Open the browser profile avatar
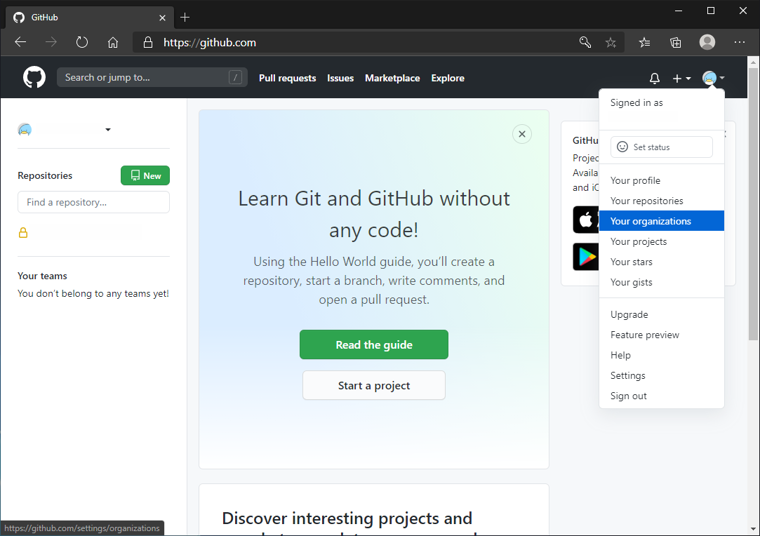Screen dimensions: 760x536 click(x=707, y=42)
